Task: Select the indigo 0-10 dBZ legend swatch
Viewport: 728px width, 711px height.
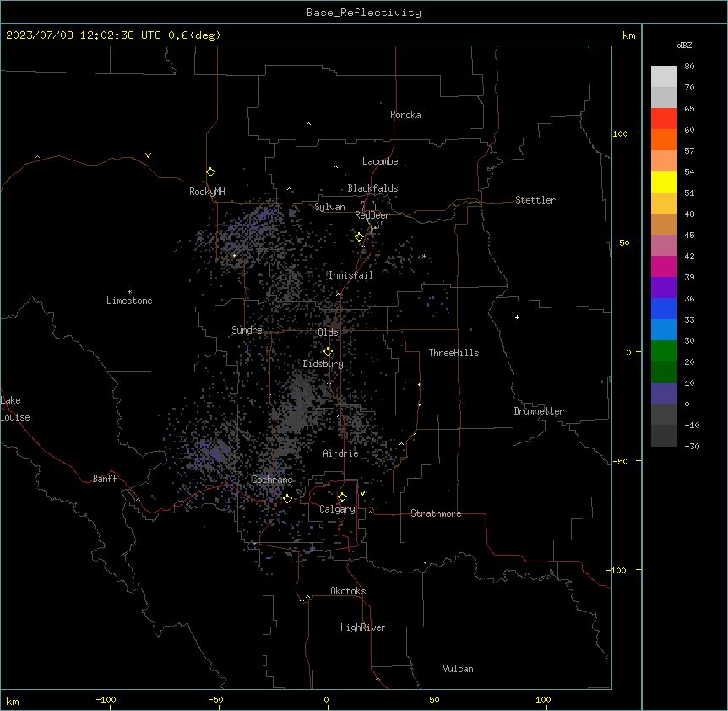Action: point(664,393)
